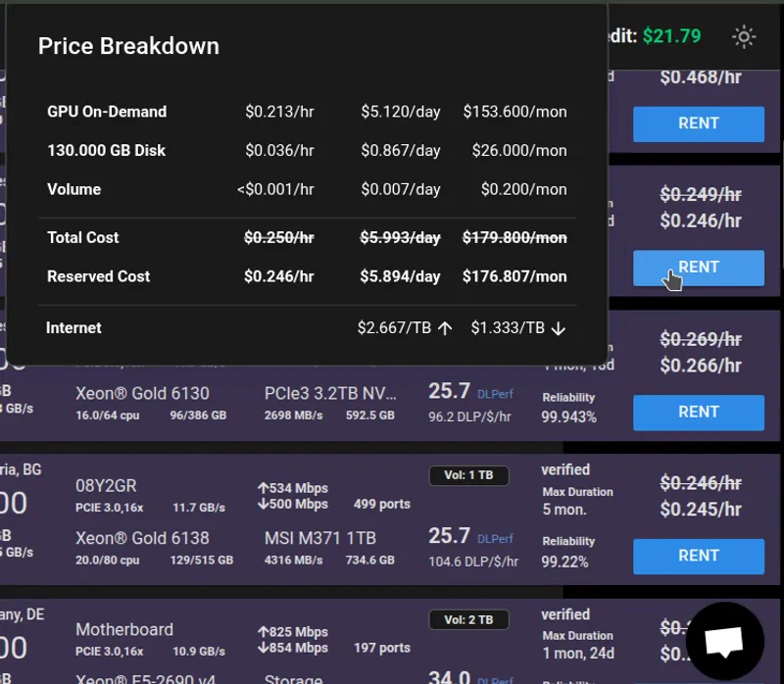This screenshot has width=784, height=684.
Task: Select the Reserved Cost label
Action: (x=99, y=276)
